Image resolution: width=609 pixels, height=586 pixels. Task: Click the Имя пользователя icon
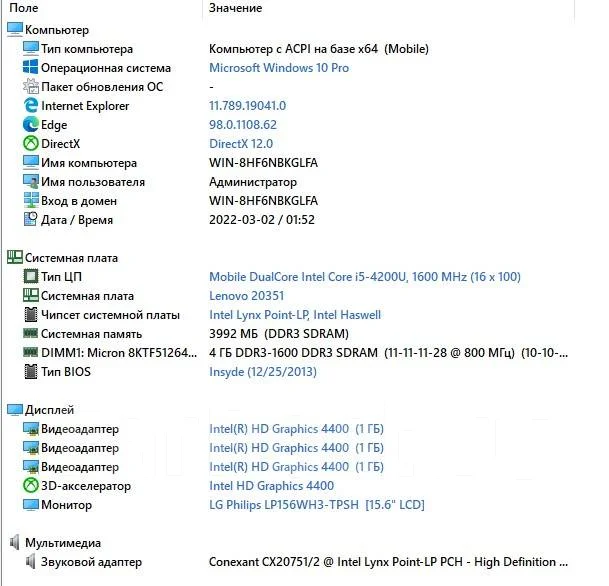pyautogui.click(x=31, y=182)
